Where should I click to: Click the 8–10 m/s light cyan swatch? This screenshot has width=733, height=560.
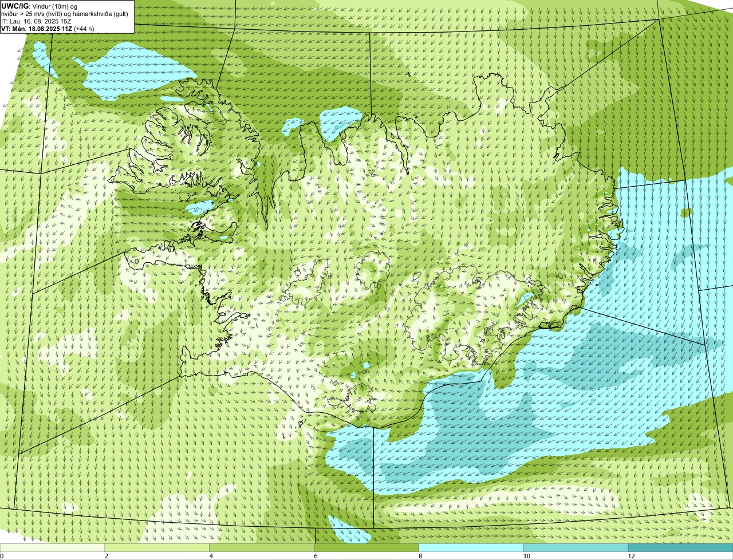pos(472,547)
